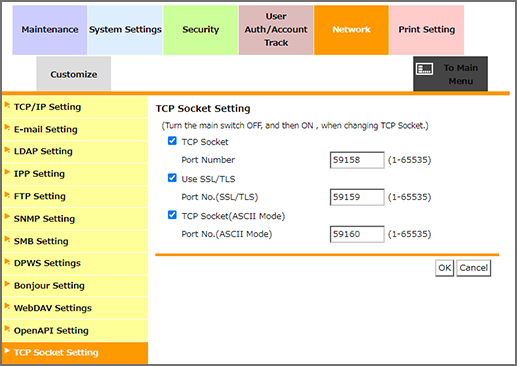
Task: Open the System Settings tab
Action: pos(125,30)
